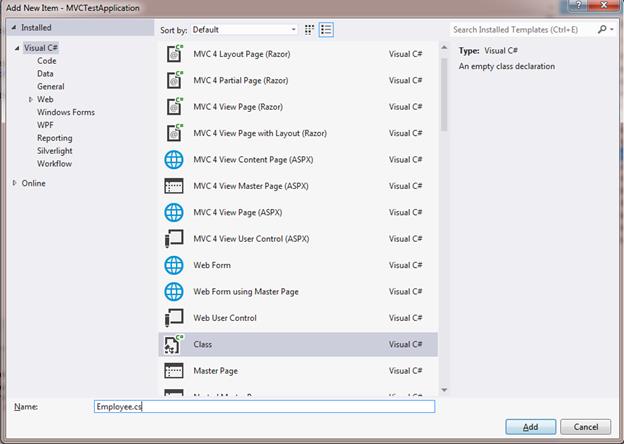Select the MVC 4 View Content Page icon
Screen dimensions: 624x444
point(173,160)
